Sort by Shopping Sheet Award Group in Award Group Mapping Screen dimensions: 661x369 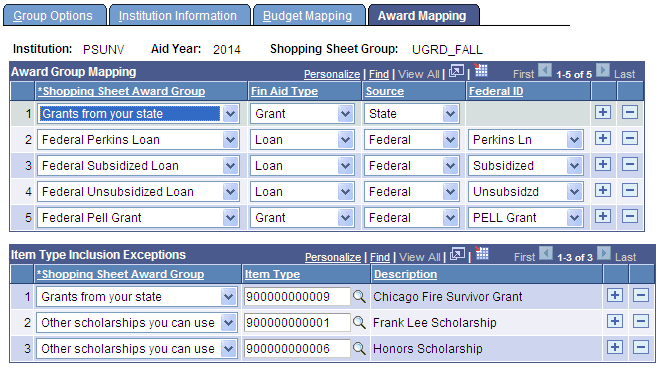[x=121, y=91]
